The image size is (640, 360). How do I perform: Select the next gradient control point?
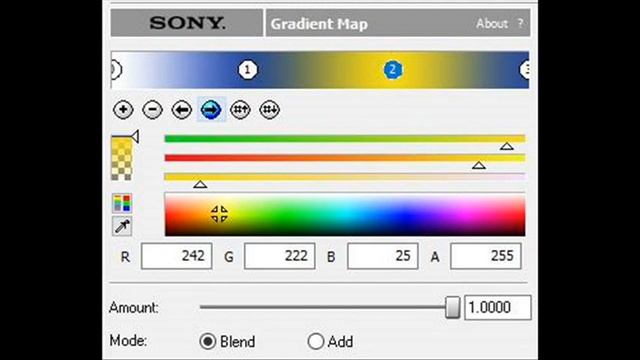pos(211,109)
